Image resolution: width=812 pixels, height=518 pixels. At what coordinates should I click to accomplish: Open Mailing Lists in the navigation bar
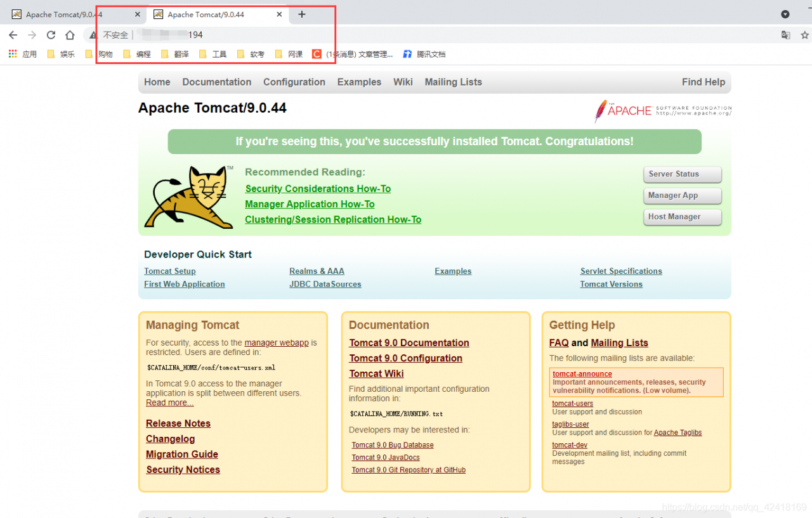pyautogui.click(x=454, y=82)
